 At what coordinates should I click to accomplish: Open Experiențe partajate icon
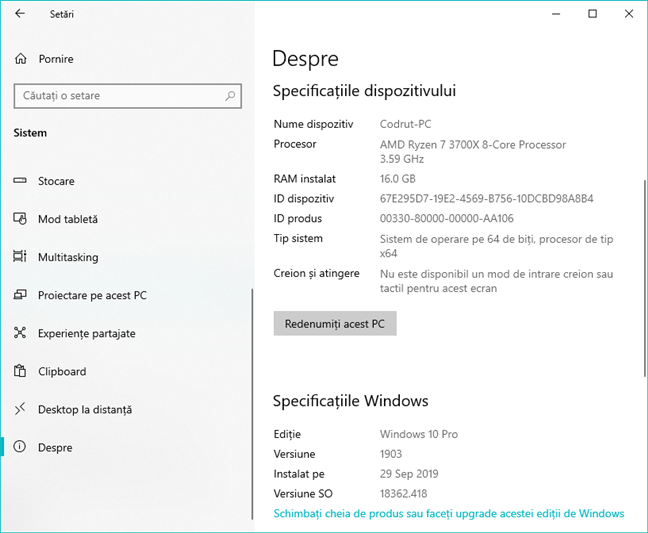coord(20,333)
